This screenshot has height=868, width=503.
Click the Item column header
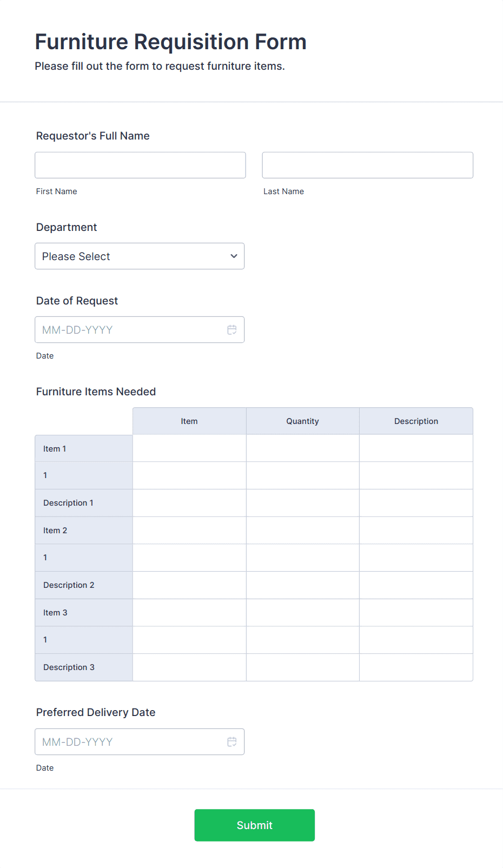click(189, 421)
